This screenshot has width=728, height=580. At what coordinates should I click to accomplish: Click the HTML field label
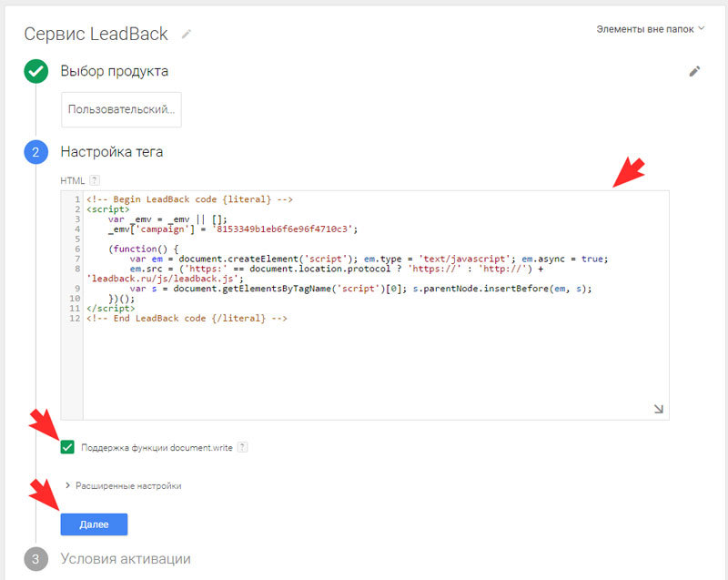point(73,180)
